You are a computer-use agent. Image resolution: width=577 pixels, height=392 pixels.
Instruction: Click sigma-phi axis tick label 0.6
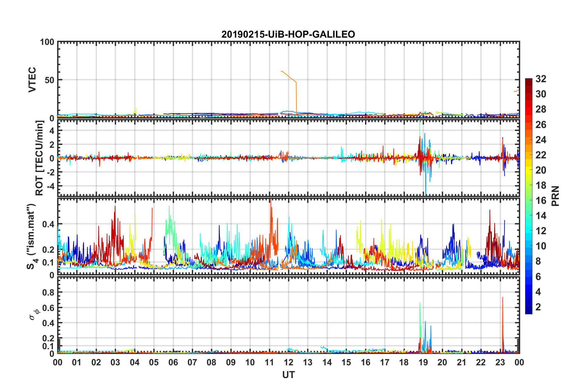click(x=48, y=308)
